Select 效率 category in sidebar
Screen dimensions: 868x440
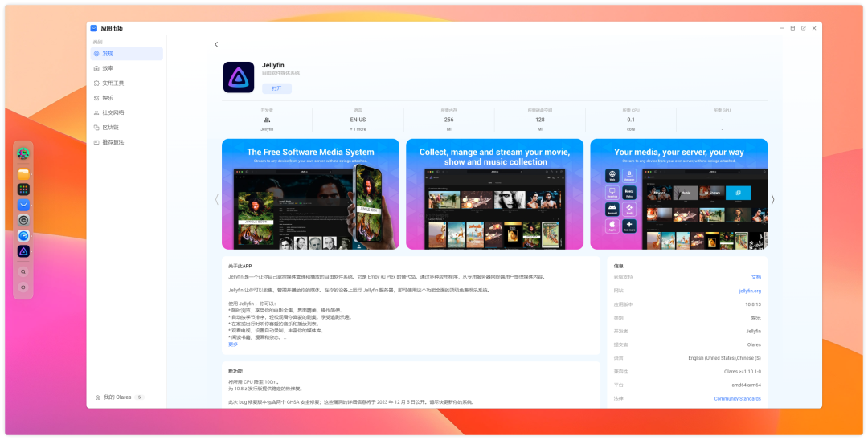[108, 68]
